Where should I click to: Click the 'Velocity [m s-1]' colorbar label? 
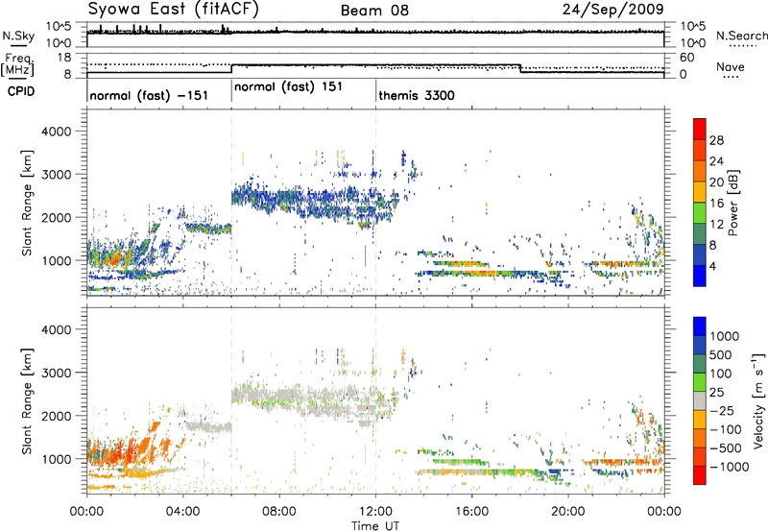click(x=758, y=400)
